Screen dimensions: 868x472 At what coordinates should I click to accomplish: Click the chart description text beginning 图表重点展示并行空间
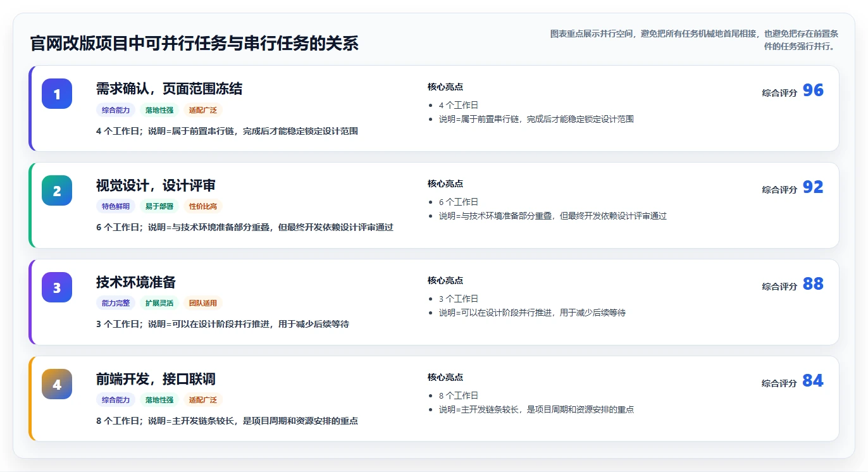click(x=695, y=39)
